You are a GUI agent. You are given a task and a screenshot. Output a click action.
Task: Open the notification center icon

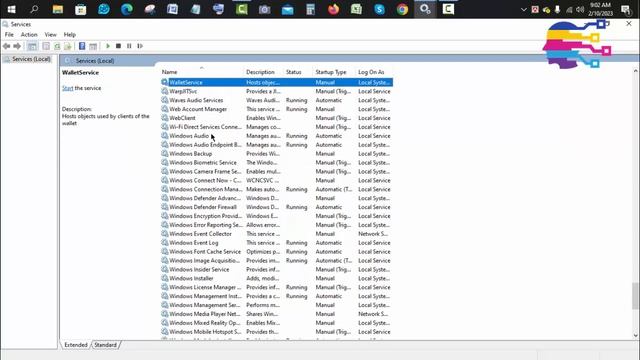(x=625, y=9)
